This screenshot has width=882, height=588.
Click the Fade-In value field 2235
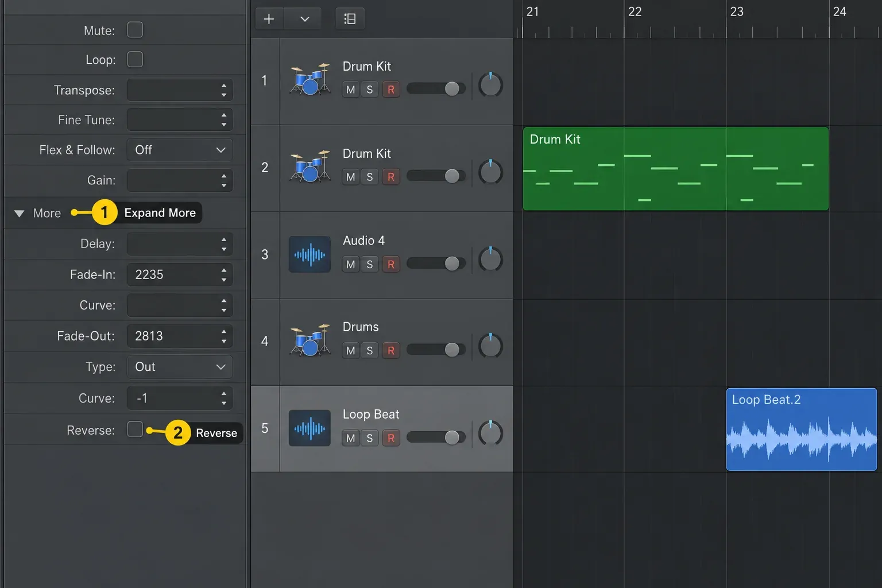tap(180, 274)
